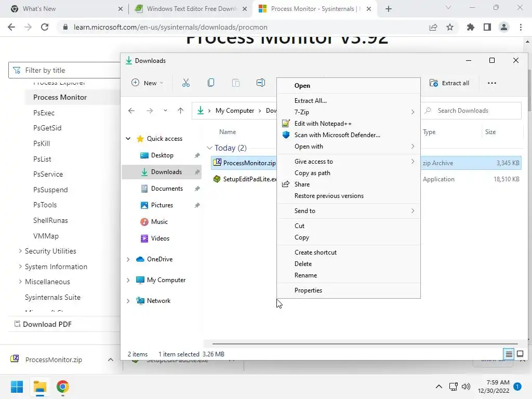532x399 pixels.
Task: Expand Security Utilities in web sidebar
Action: point(20,251)
